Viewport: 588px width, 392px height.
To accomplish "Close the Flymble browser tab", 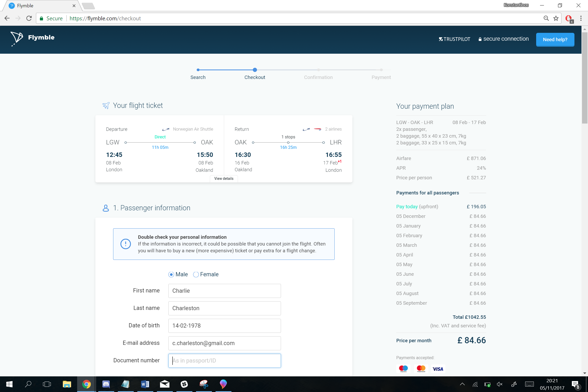I will point(74,6).
